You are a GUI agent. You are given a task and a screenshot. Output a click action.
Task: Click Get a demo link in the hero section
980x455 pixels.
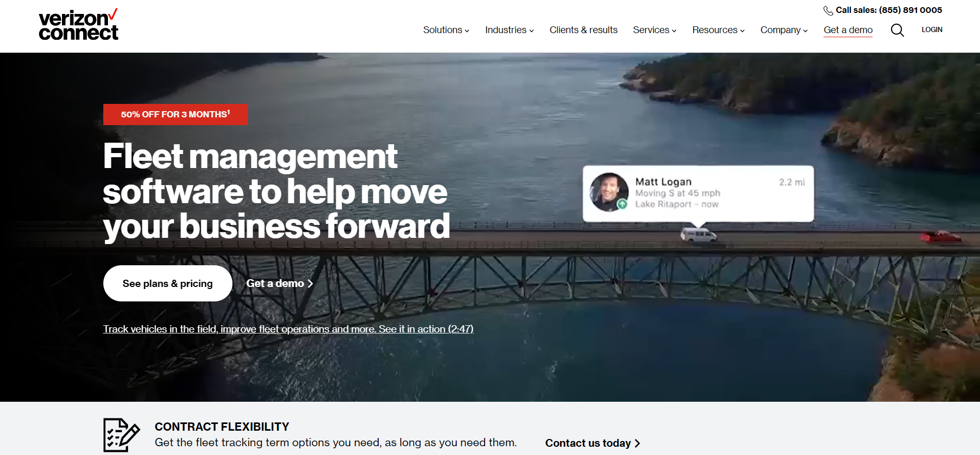279,283
